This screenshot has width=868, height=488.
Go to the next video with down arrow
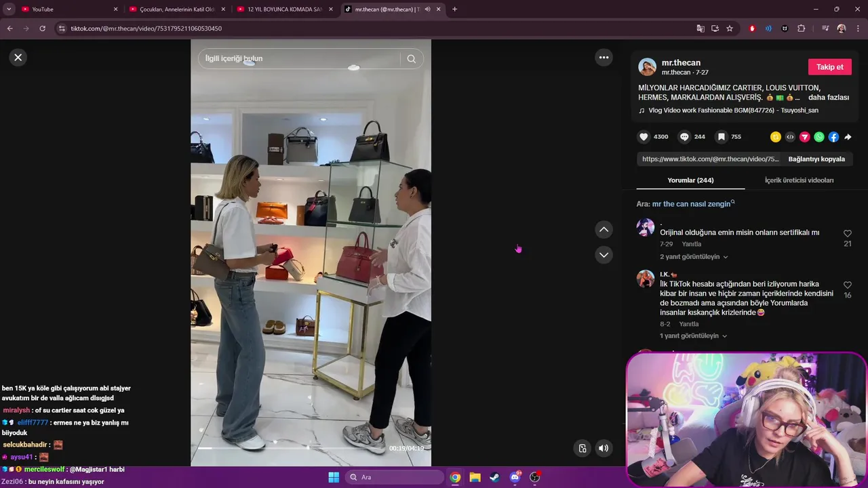pos(604,255)
